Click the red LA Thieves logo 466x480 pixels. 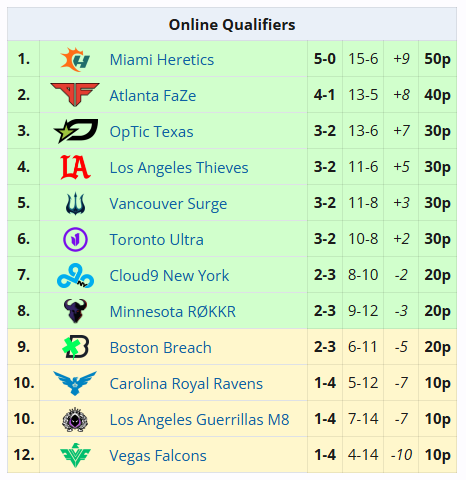75,167
